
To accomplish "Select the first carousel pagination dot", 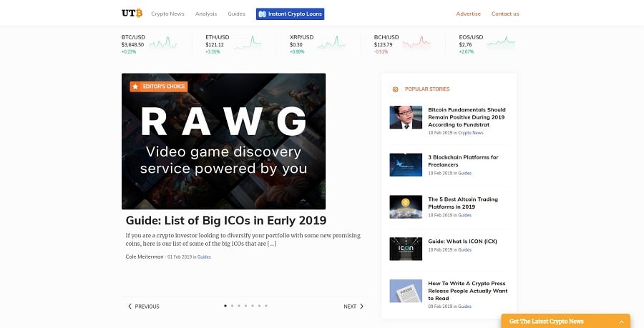I will click(225, 306).
